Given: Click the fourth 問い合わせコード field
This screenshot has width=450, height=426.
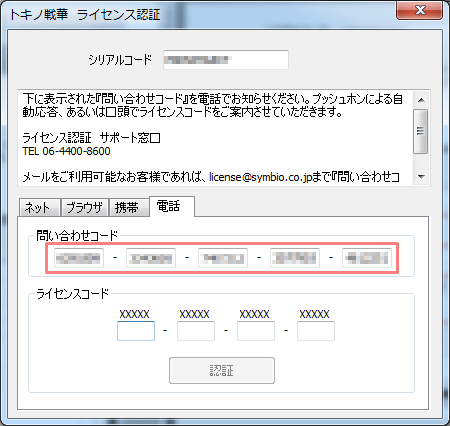Looking at the screenshot, I should pos(295,258).
